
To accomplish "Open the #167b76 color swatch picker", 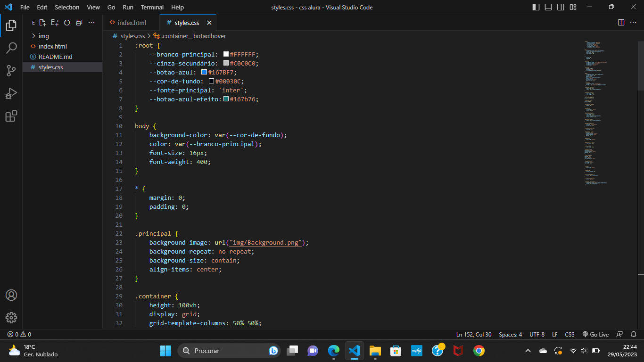I will [x=226, y=99].
